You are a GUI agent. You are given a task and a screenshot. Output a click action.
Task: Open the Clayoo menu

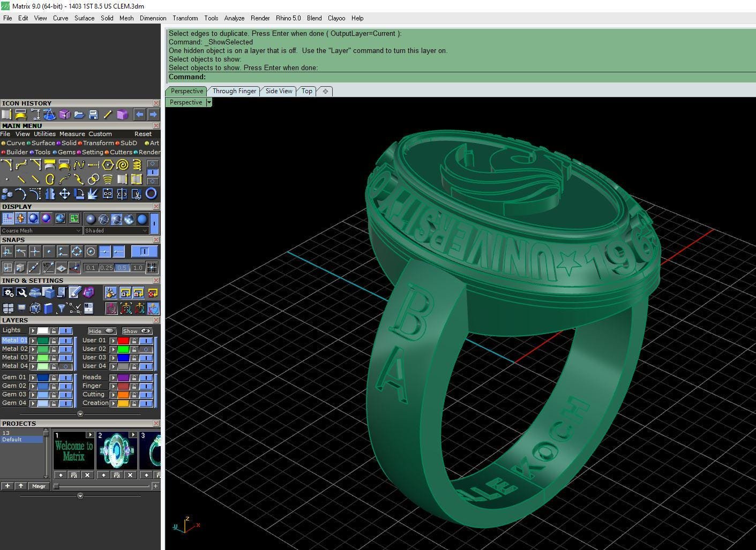336,18
